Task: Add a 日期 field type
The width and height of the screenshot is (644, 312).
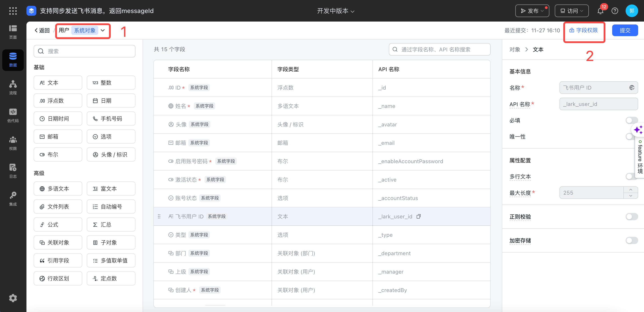Action: 111,101
